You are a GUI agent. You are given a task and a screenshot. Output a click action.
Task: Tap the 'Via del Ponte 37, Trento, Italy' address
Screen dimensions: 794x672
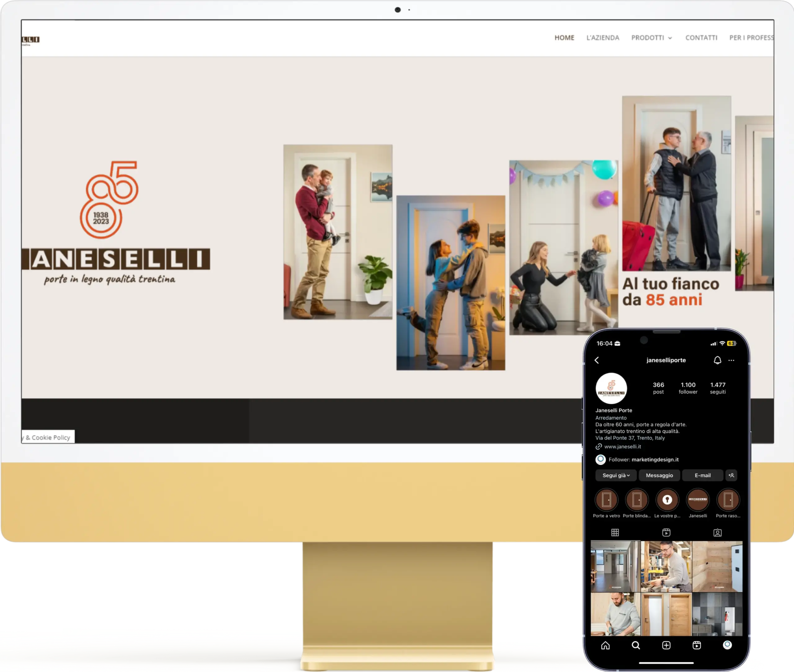[630, 438]
